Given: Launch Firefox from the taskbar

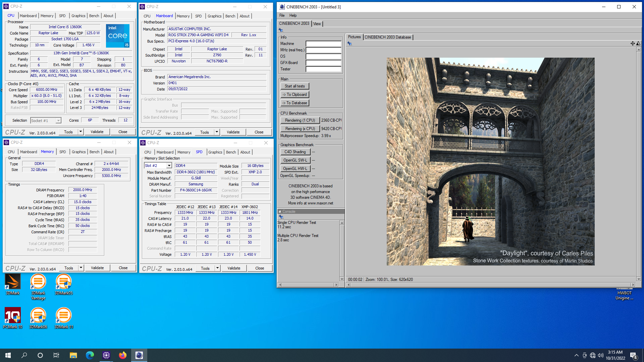Looking at the screenshot, I should [x=122, y=355].
